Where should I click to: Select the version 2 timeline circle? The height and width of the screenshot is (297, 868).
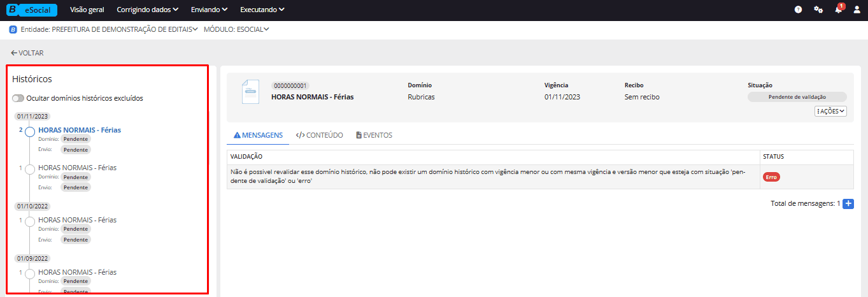29,131
